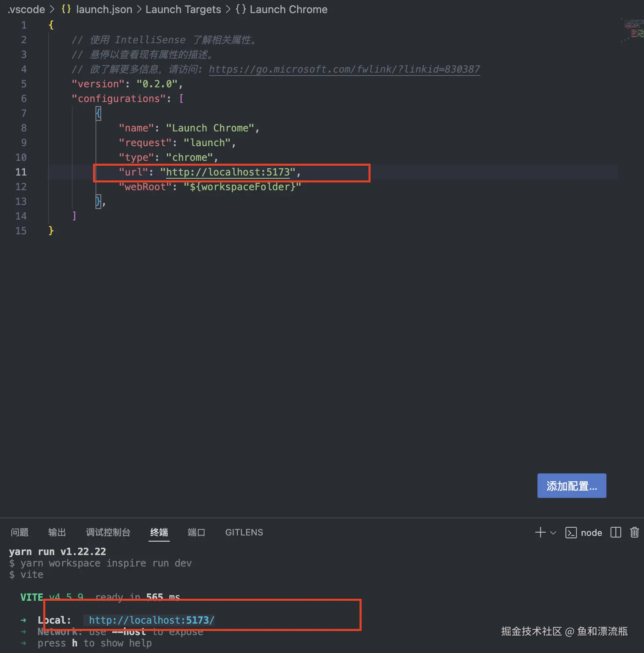
Task: Click the node terminal label
Action: coord(591,533)
